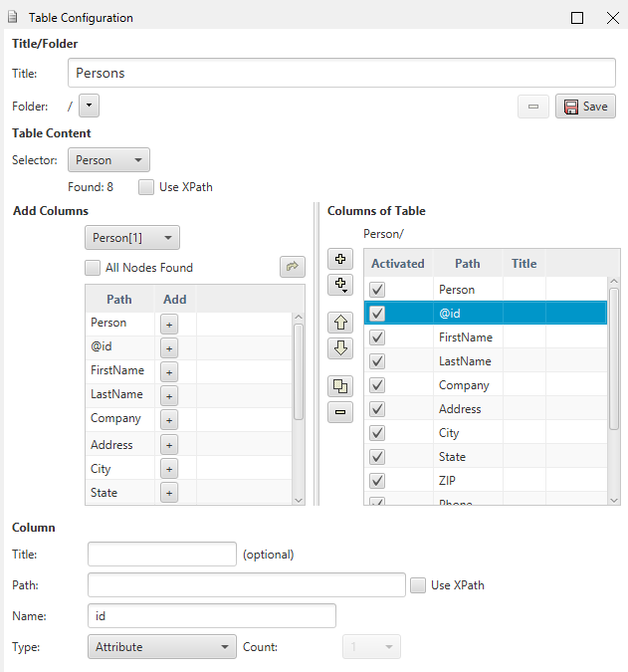
Task: Check the All Nodes Found checkbox
Action: tap(94, 267)
